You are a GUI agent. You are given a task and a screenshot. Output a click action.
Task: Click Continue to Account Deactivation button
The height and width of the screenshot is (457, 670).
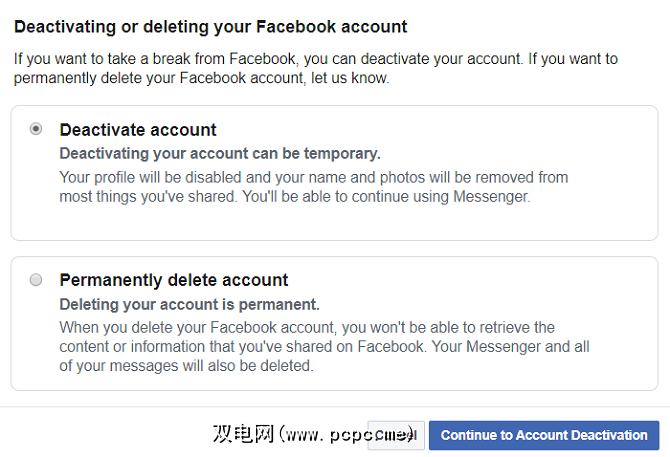544,435
